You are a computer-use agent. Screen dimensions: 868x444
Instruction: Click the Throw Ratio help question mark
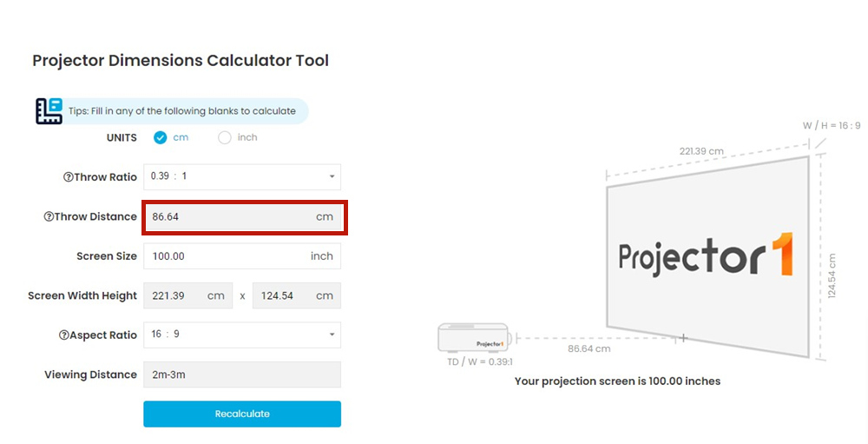tap(68, 177)
